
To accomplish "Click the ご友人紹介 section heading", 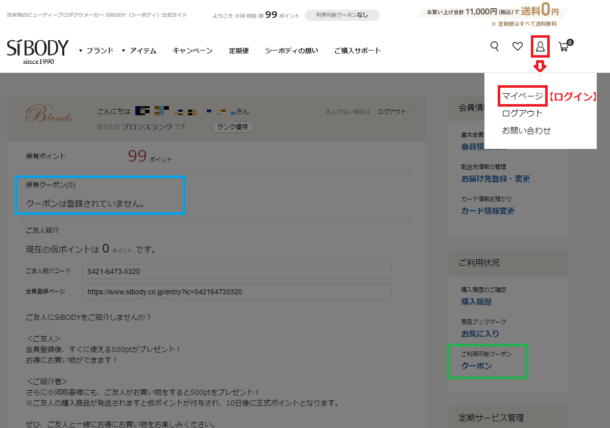I will pyautogui.click(x=42, y=230).
